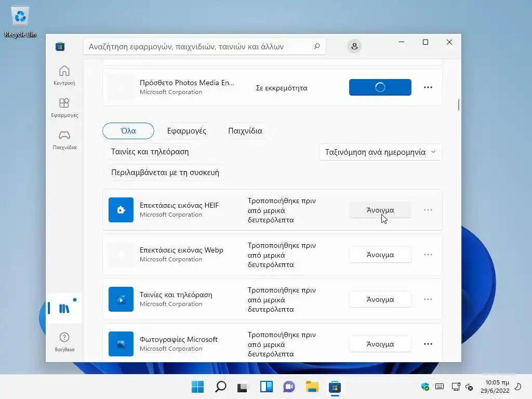This screenshot has height=399, width=532.
Task: Select the Εφαρμογές filter chip
Action: [x=187, y=130]
